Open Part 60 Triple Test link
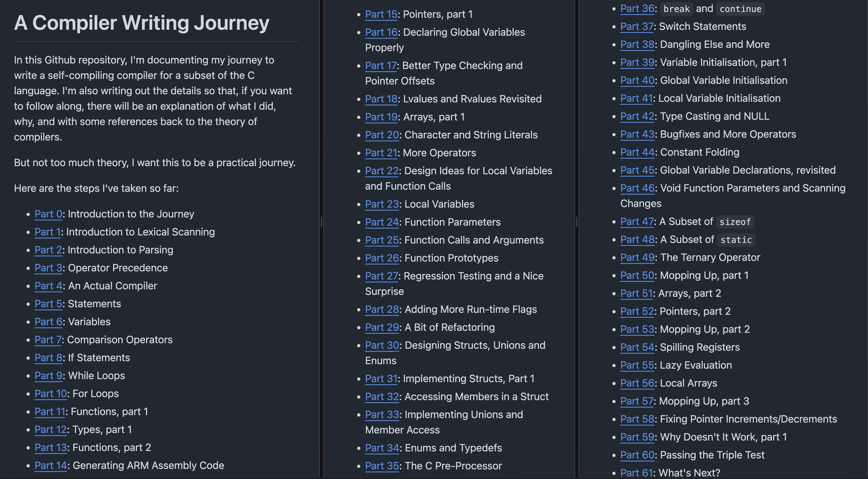868x479 pixels. [637, 455]
